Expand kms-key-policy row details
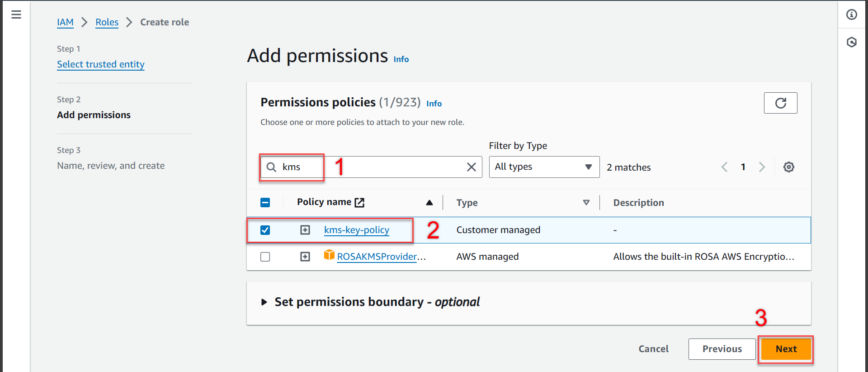This screenshot has height=372, width=868. point(305,230)
